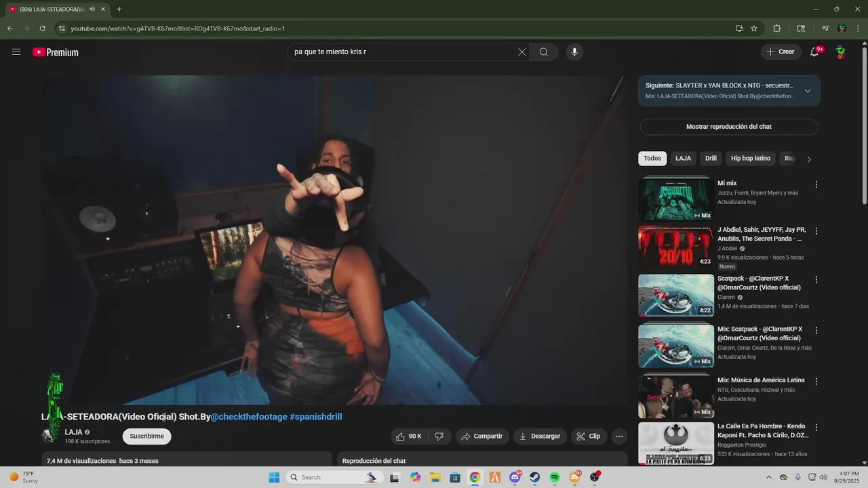Open Windows Start menu
The image size is (868, 488).
274,477
